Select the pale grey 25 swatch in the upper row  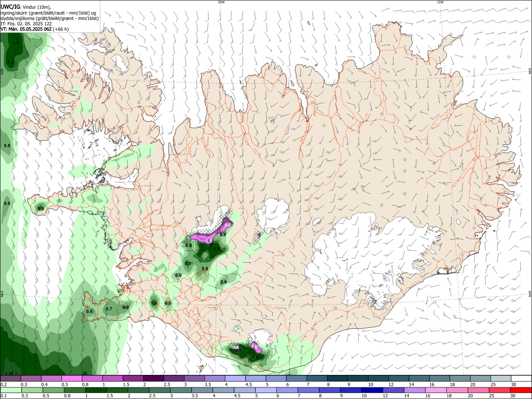pos(500,378)
